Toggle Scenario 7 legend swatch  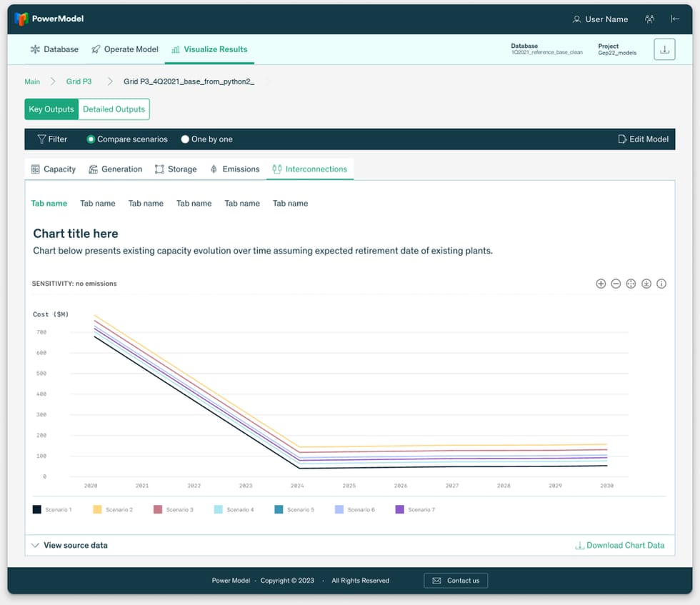(399, 509)
